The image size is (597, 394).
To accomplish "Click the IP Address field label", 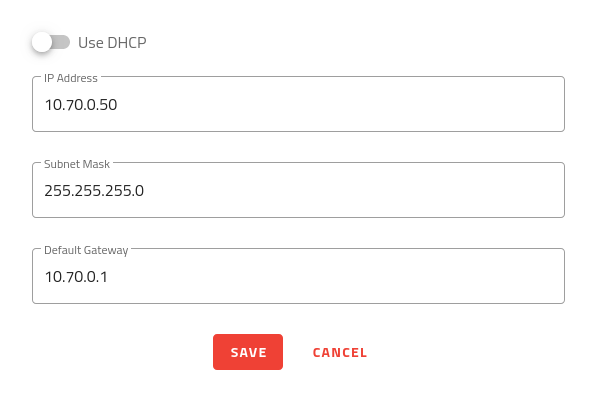I will click(71, 78).
